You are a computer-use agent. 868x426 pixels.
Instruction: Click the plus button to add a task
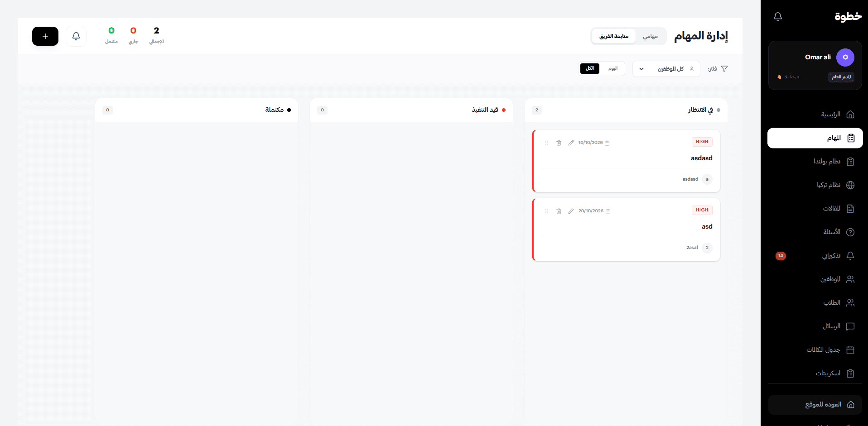click(45, 36)
